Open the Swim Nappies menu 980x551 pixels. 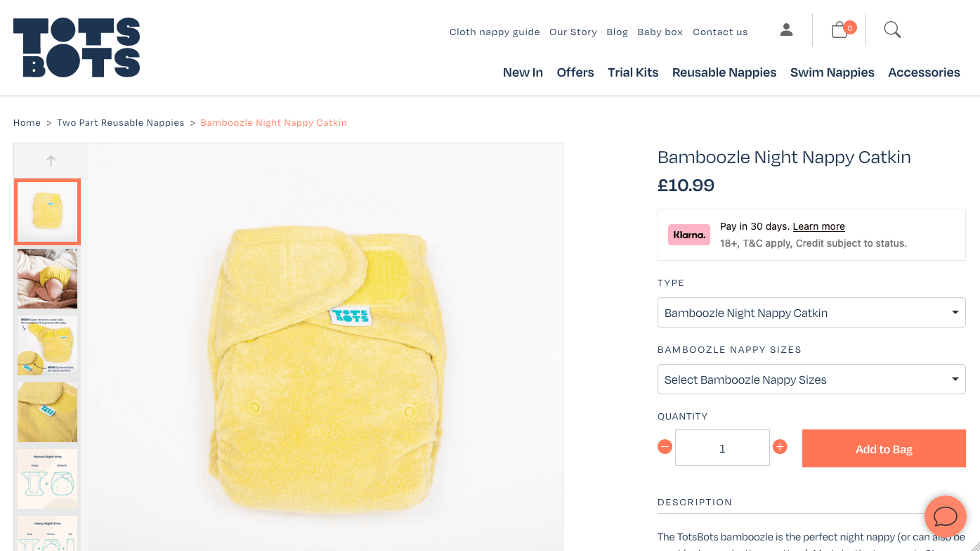coord(832,72)
